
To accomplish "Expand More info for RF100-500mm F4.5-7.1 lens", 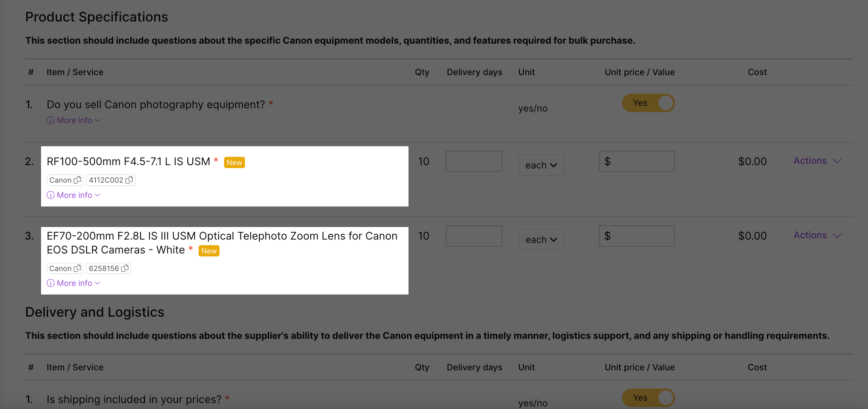I will (74, 195).
